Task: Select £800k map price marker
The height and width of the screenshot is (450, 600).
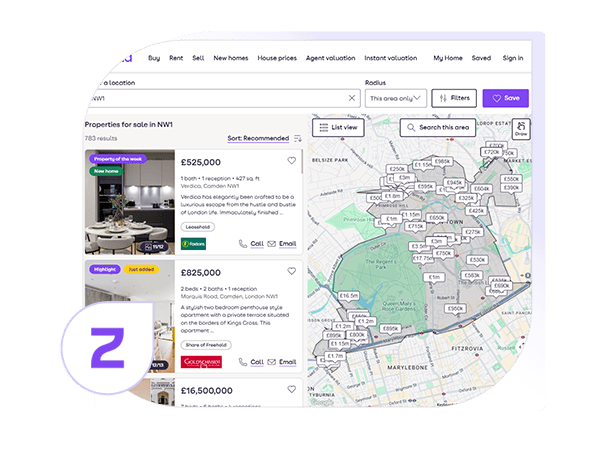Action: tap(357, 335)
